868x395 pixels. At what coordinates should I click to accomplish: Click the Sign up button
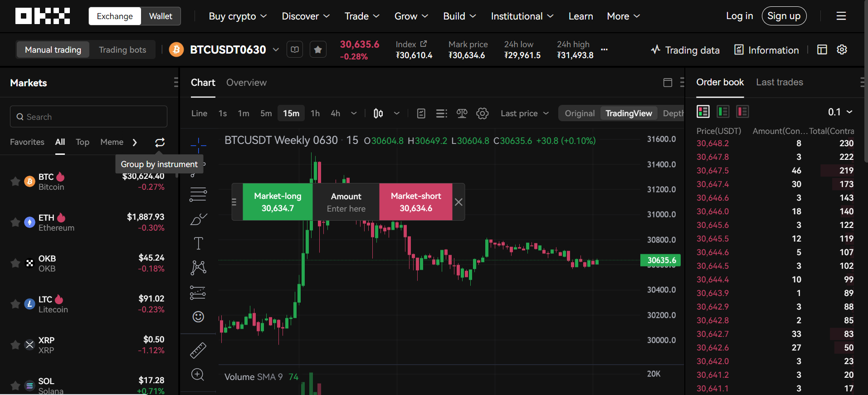[784, 16]
